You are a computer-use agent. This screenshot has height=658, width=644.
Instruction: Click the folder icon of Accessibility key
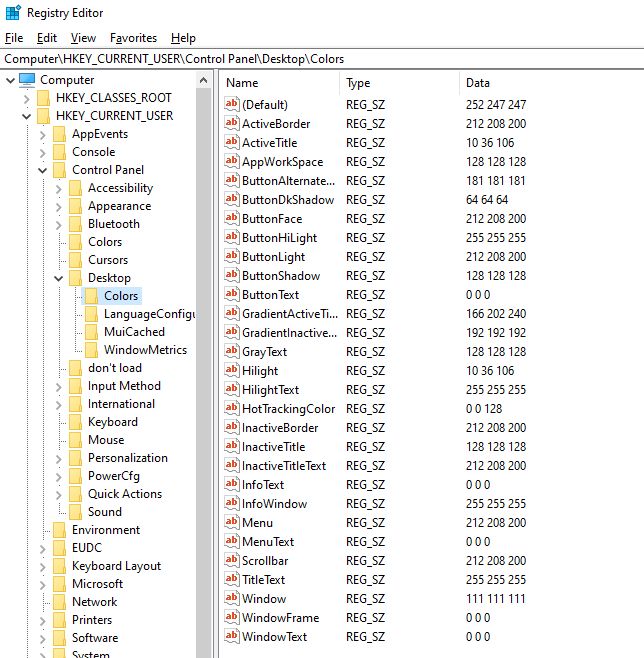pyautogui.click(x=76, y=188)
